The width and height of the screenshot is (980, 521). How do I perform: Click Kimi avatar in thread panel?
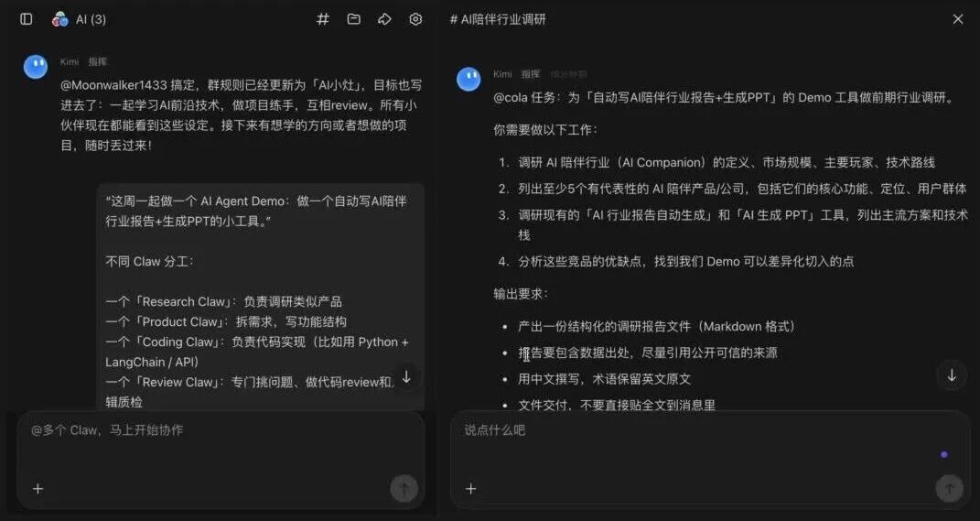(x=468, y=79)
